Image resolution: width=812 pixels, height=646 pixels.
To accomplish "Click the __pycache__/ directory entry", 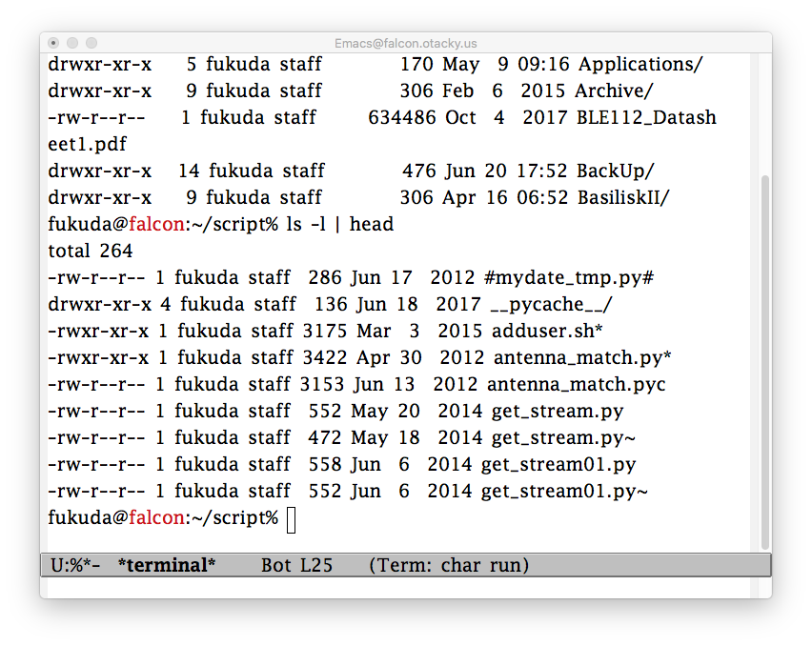I will pos(552,304).
